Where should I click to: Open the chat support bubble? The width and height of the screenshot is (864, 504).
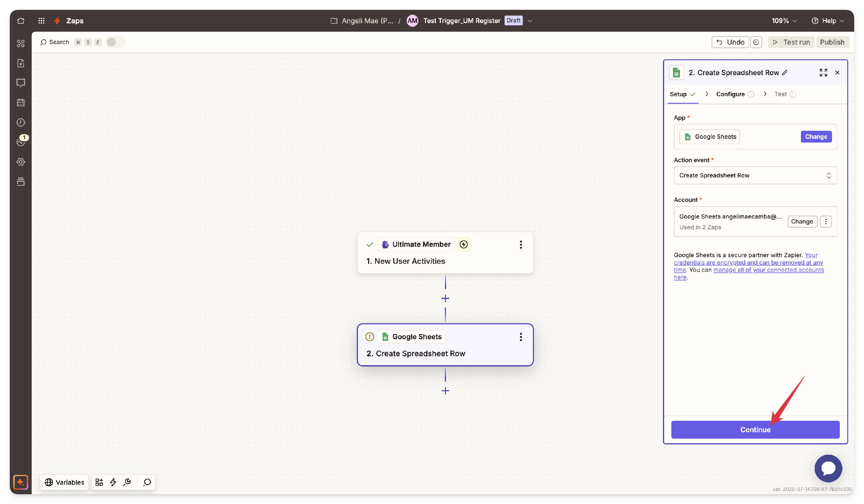click(828, 468)
